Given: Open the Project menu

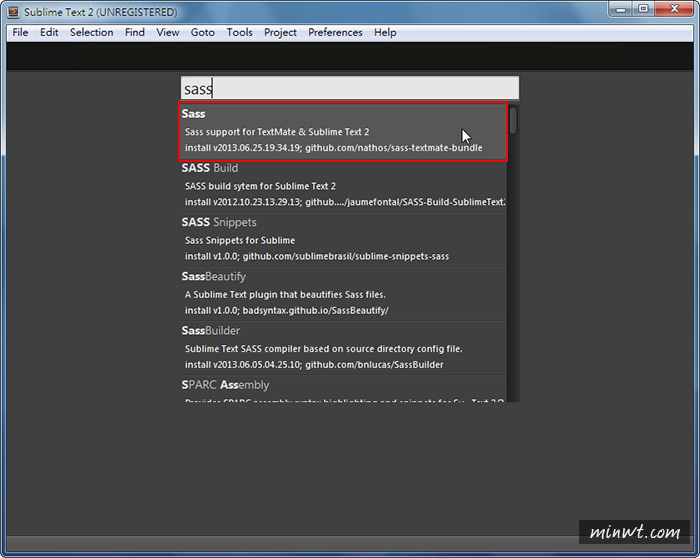Looking at the screenshot, I should pos(280,33).
